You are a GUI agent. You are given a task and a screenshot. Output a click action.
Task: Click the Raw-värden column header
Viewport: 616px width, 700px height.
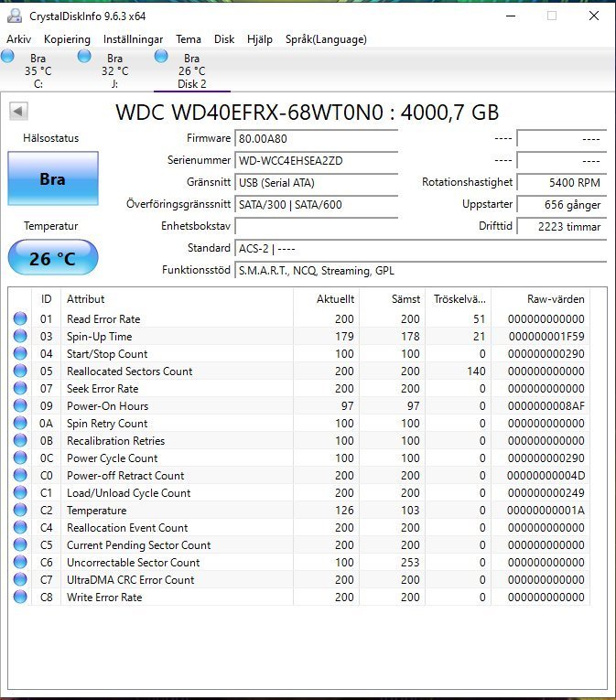556,299
